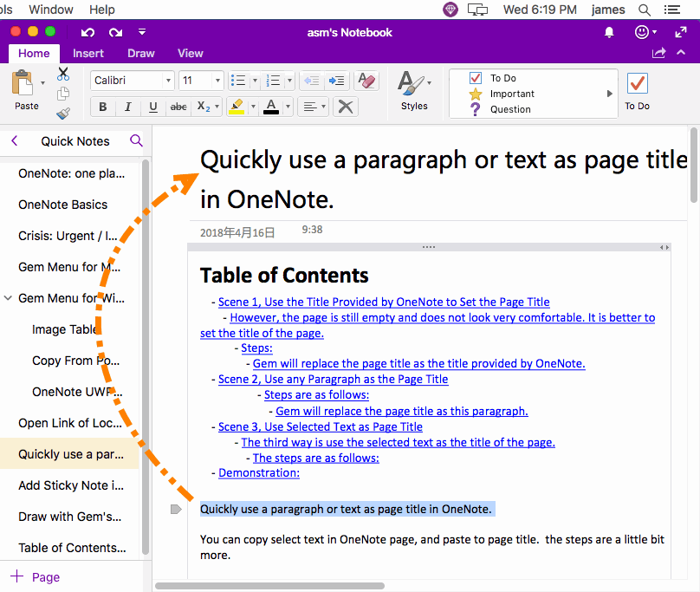Enter full screen mode
Viewport: 700px width, 592px height.
[x=681, y=32]
